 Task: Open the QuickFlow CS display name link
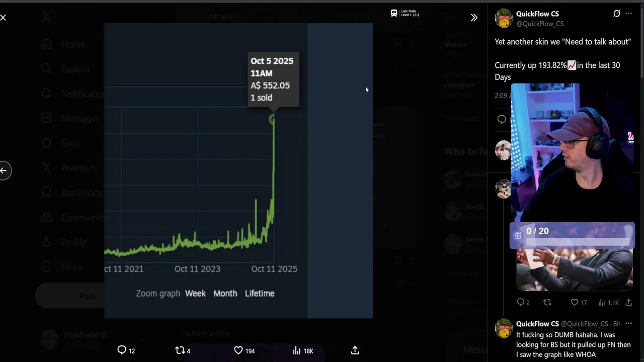coord(537,14)
